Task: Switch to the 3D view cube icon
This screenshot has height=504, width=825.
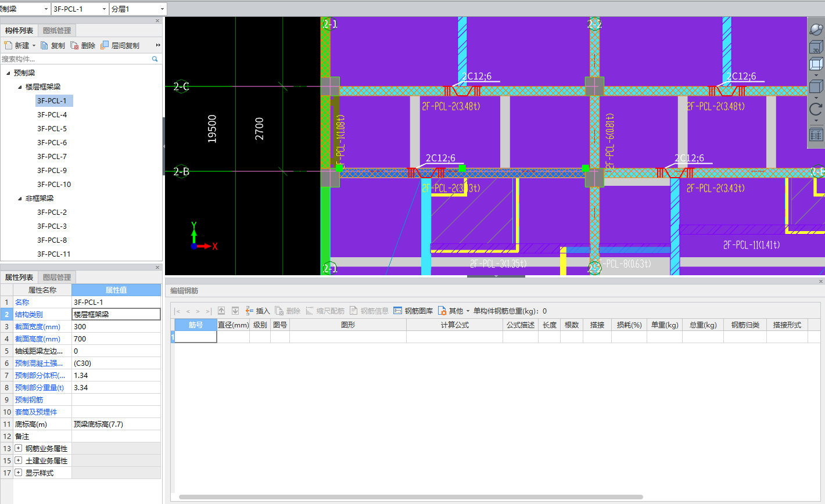Action: [x=816, y=46]
